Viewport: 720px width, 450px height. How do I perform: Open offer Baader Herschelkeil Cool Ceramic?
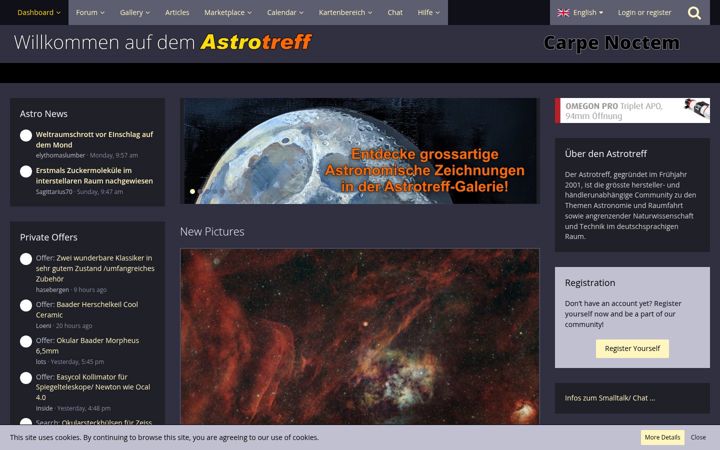87,309
